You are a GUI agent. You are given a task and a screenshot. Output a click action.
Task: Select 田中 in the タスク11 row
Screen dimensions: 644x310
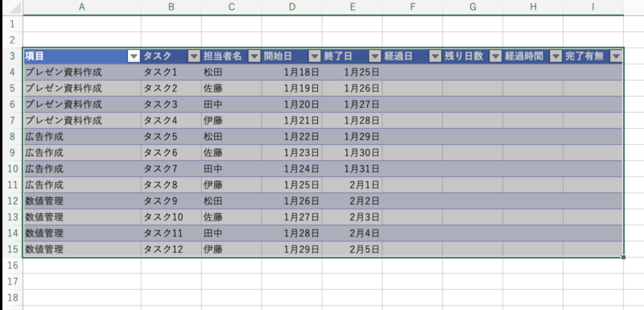click(231, 234)
